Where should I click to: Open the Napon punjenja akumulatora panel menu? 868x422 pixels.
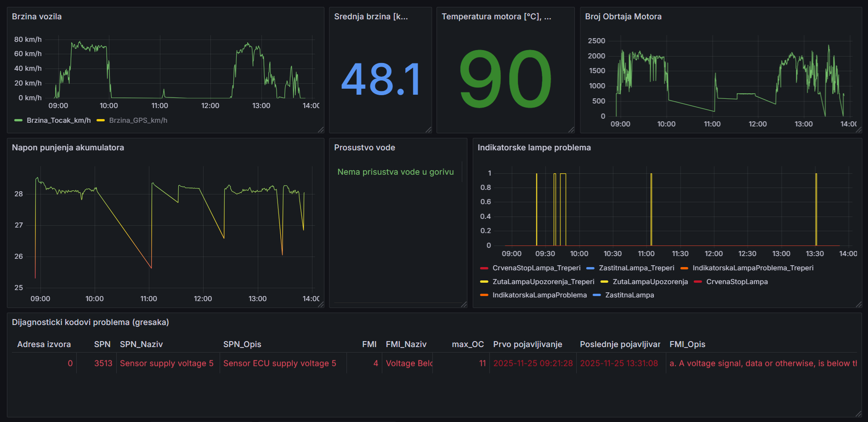pyautogui.click(x=68, y=148)
